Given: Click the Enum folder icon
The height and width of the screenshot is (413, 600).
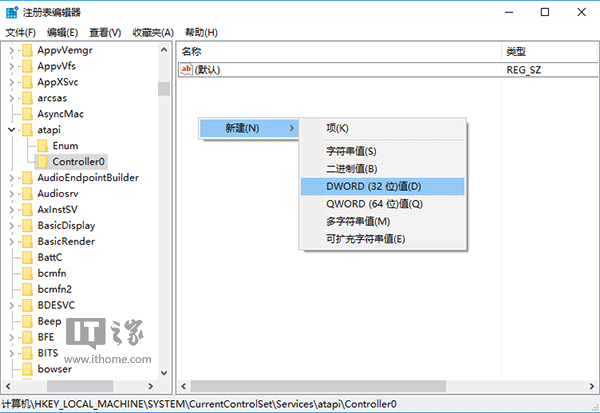Looking at the screenshot, I should pos(43,146).
